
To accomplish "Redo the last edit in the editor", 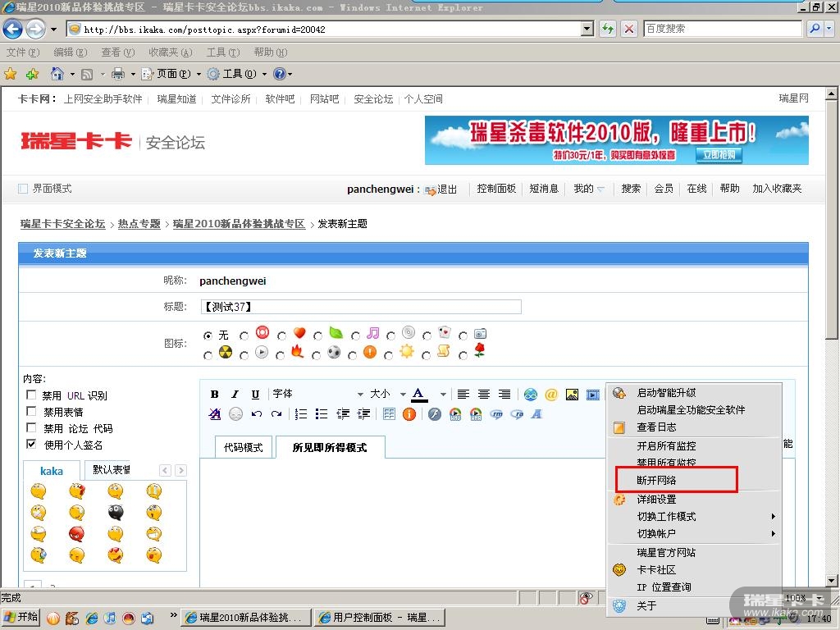I will click(276, 414).
